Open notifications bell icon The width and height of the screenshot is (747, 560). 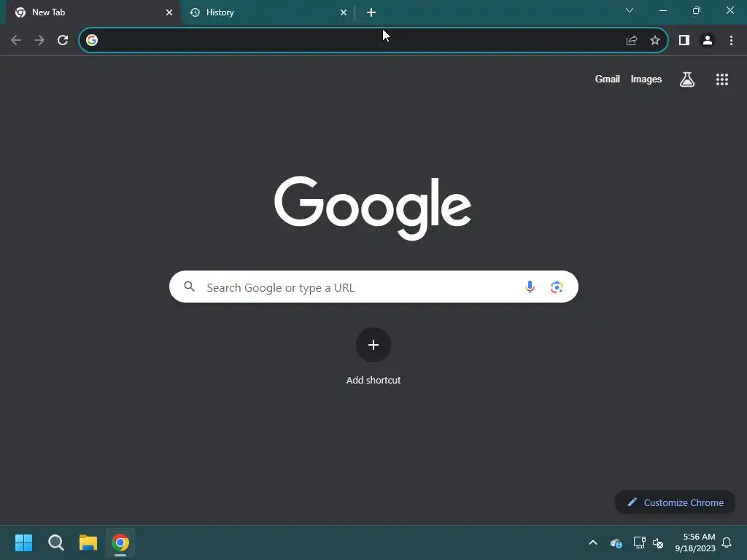[x=727, y=542]
